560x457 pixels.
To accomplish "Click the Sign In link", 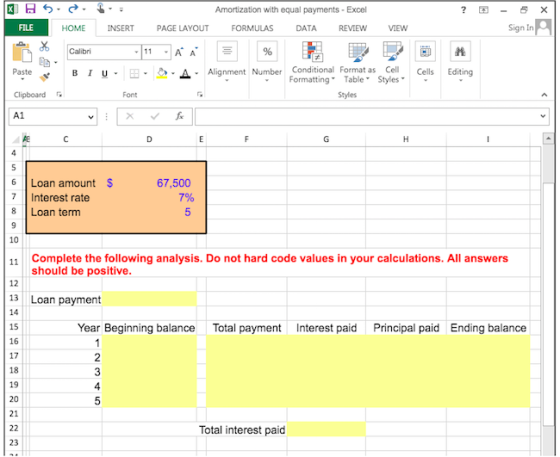I will pyautogui.click(x=521, y=28).
